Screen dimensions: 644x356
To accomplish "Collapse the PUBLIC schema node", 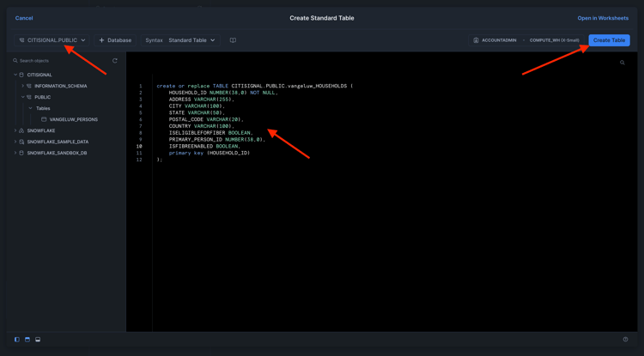I will pyautogui.click(x=23, y=97).
